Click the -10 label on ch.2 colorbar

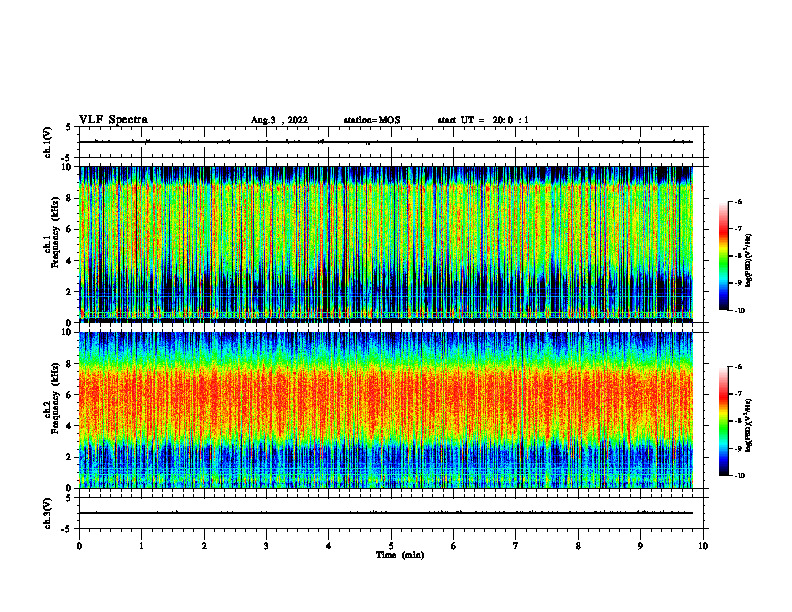tap(739, 476)
